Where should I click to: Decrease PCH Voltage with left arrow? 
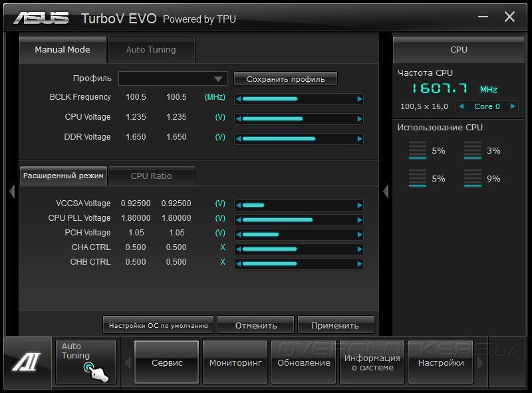click(x=239, y=235)
